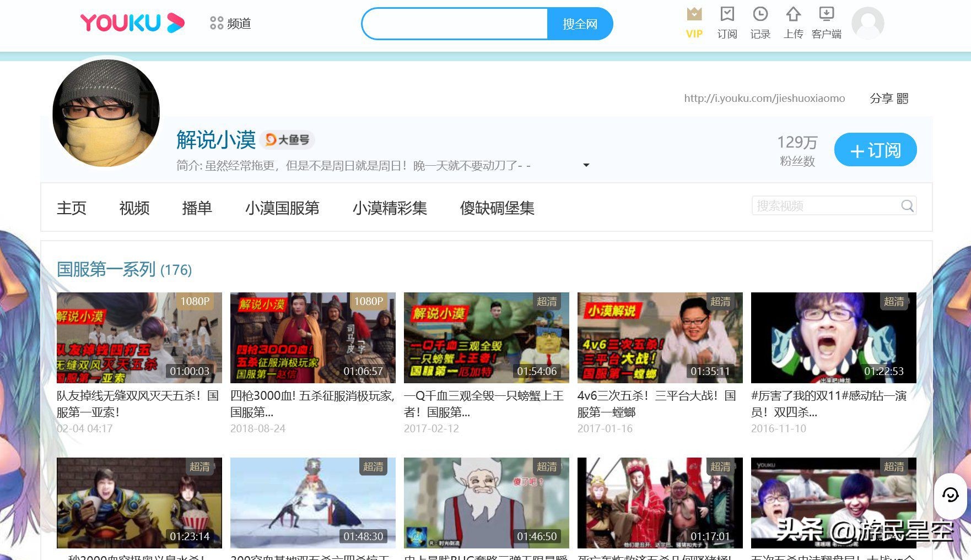Expand the channel description dropdown arrow

pyautogui.click(x=586, y=165)
